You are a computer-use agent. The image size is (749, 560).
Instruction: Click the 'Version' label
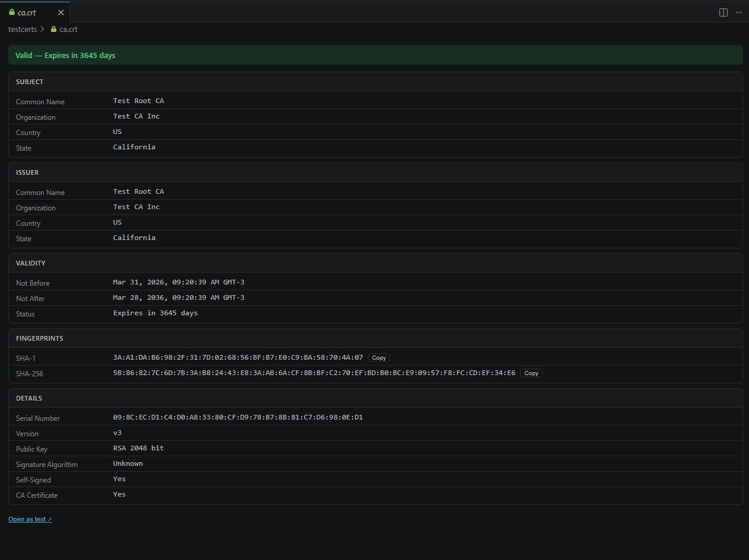click(27, 434)
